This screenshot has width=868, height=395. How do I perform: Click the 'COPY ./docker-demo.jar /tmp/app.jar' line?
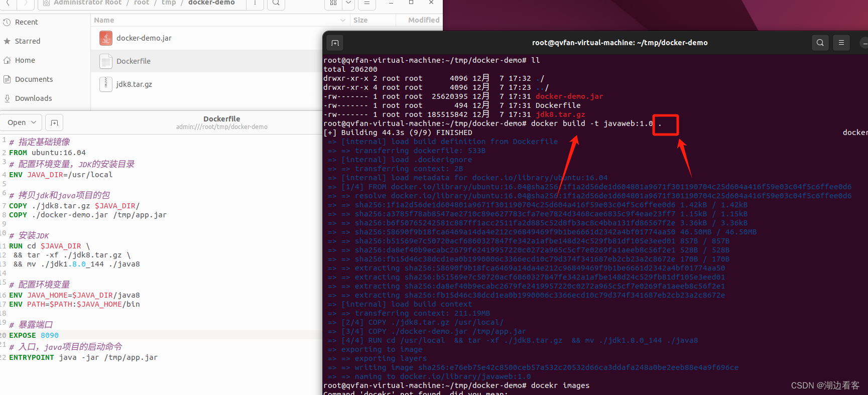click(88, 215)
